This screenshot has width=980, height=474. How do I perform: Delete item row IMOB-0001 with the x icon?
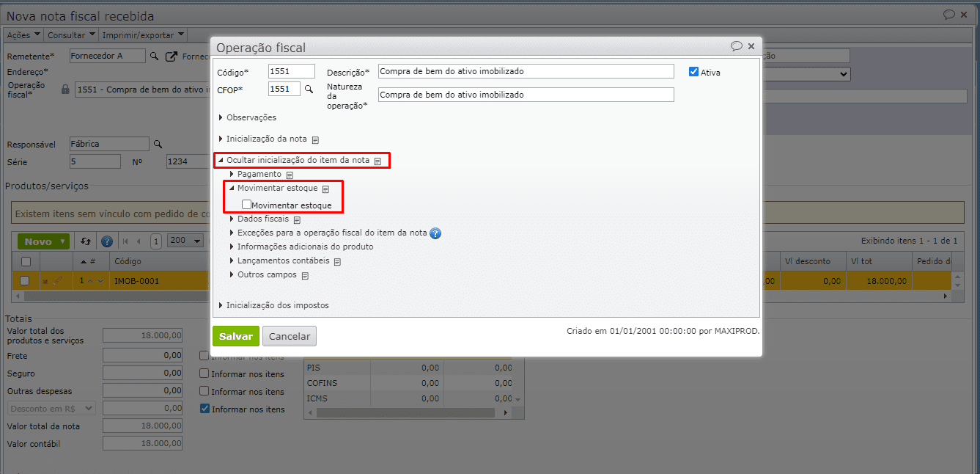[47, 281]
